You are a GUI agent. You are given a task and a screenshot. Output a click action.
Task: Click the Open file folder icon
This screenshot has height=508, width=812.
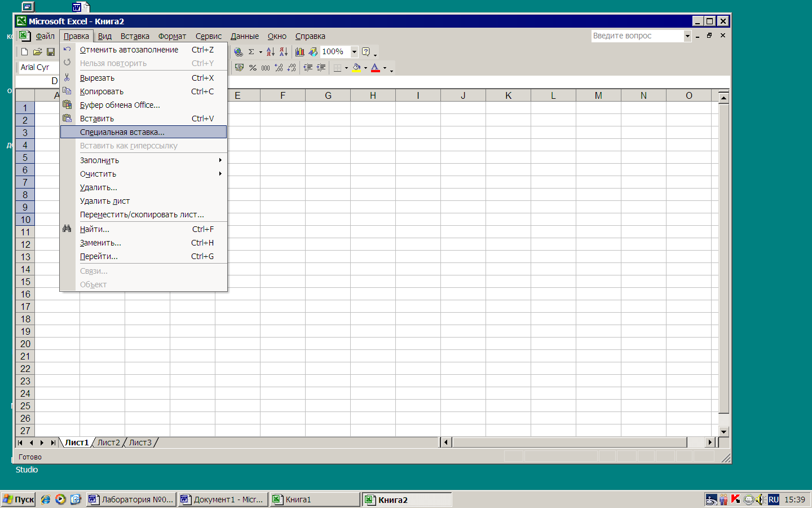37,52
